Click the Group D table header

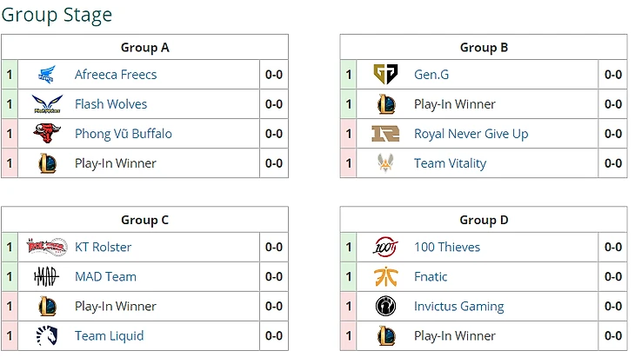tap(484, 220)
